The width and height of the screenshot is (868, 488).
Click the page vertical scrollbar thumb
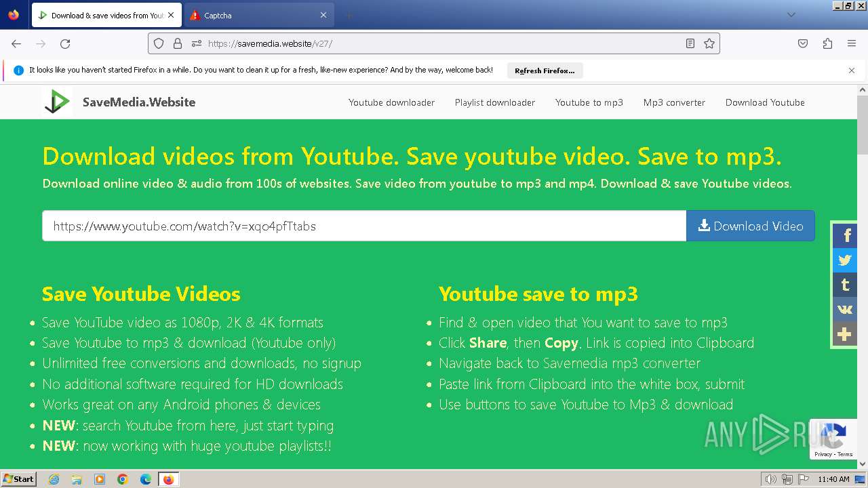pyautogui.click(x=863, y=125)
